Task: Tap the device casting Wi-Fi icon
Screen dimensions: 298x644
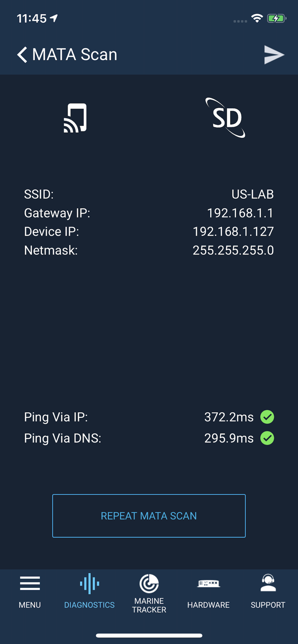Action: tap(75, 118)
